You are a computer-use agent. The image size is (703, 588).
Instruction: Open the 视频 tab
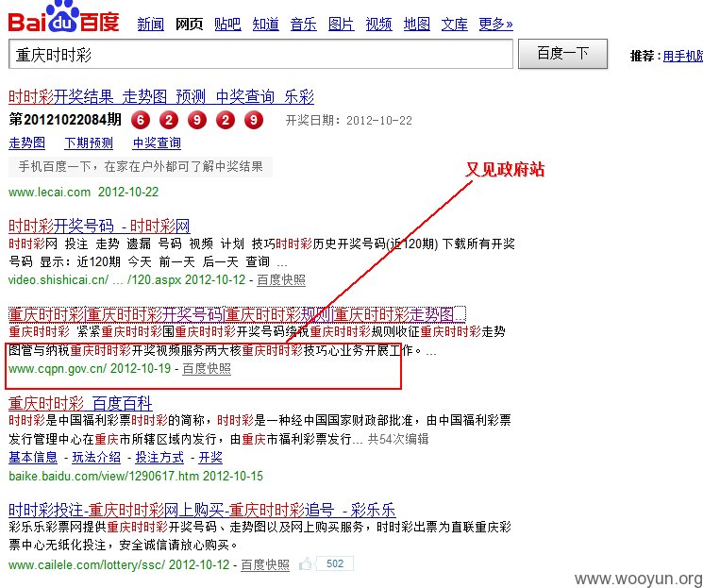[x=378, y=24]
